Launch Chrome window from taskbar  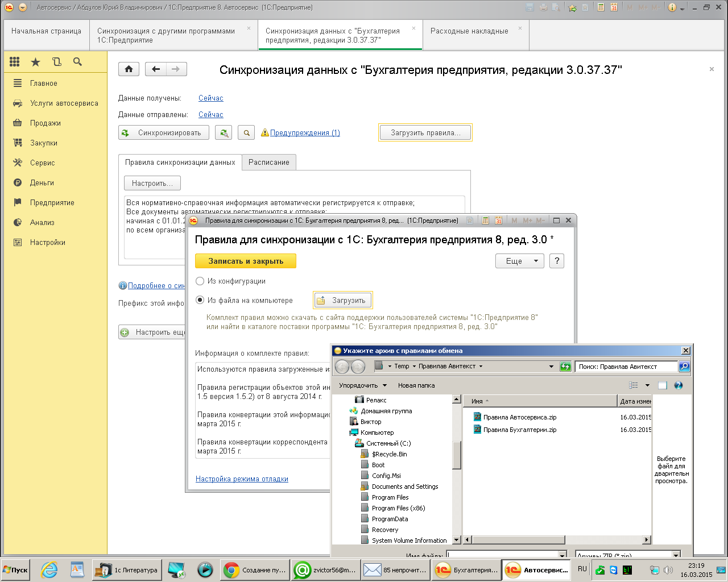click(x=255, y=570)
